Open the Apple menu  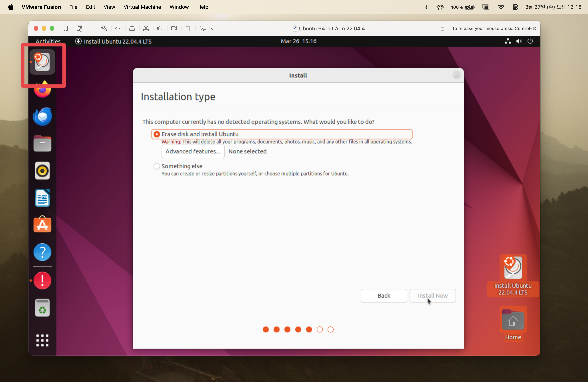11,7
